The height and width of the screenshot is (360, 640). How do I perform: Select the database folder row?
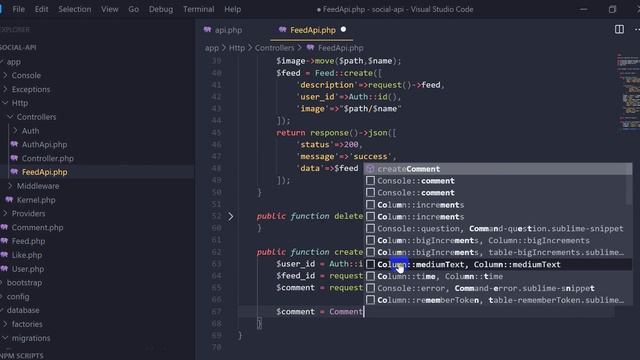click(97, 310)
